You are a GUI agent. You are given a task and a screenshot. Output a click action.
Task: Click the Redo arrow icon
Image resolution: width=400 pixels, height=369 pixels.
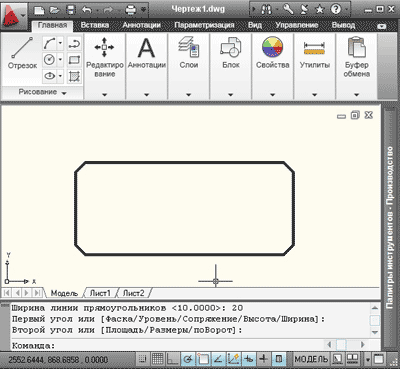tap(108, 10)
